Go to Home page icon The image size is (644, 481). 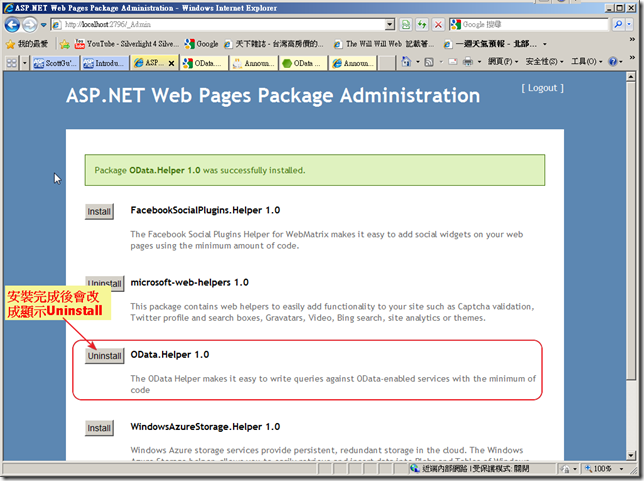[406, 62]
